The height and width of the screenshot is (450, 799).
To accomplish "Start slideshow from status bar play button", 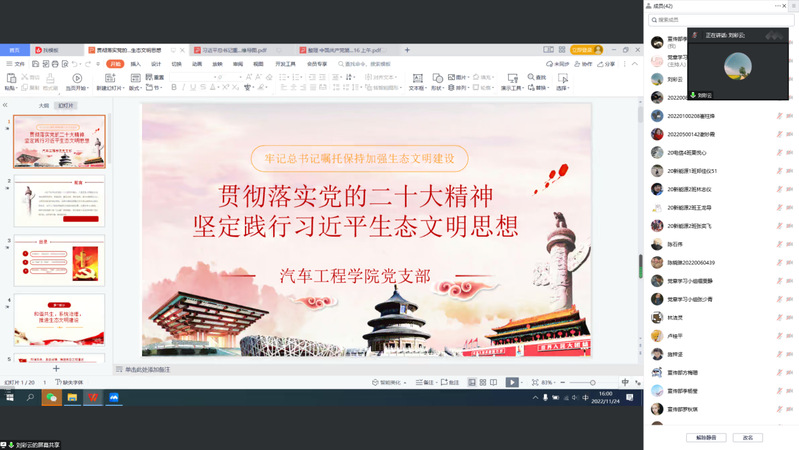I will click(x=511, y=382).
